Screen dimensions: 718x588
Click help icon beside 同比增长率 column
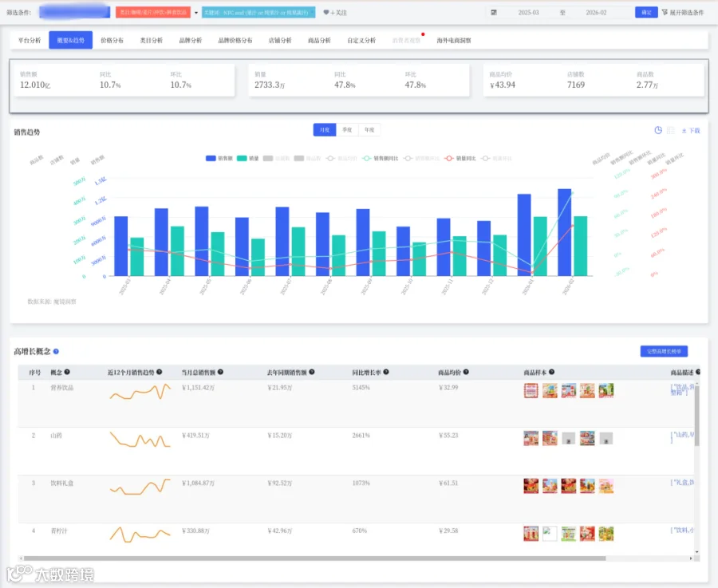[x=386, y=372]
